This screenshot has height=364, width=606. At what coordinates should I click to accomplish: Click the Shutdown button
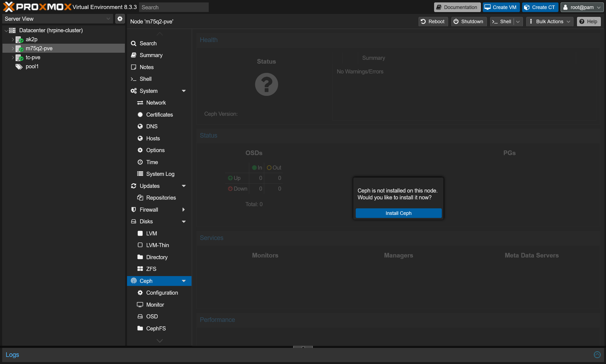[x=469, y=22]
